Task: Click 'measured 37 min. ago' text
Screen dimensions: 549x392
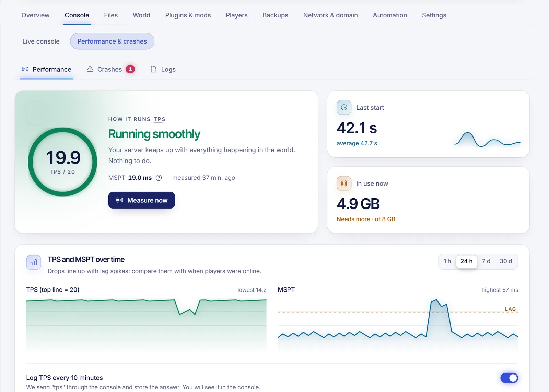Action: 203,178
